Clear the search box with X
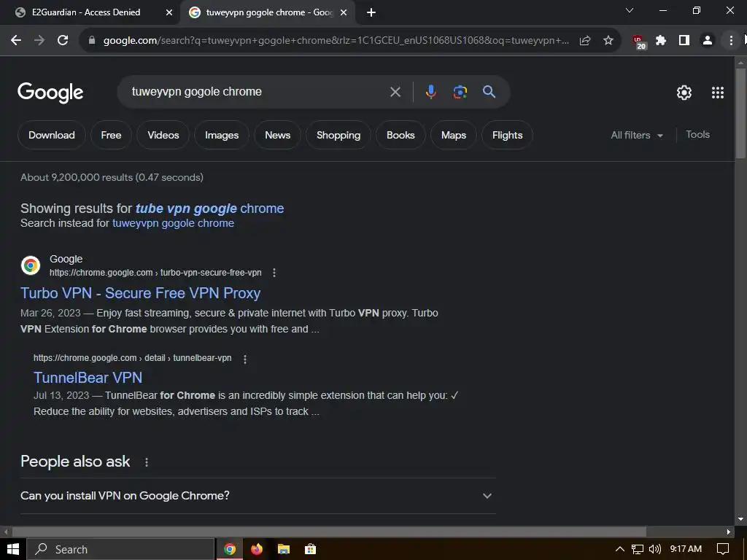Image resolution: width=747 pixels, height=560 pixels. click(395, 92)
